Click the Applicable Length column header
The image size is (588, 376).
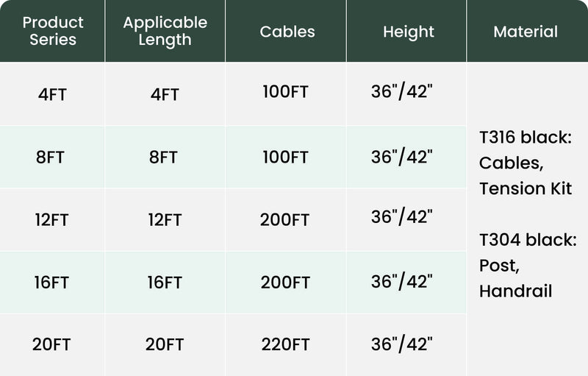pyautogui.click(x=165, y=31)
